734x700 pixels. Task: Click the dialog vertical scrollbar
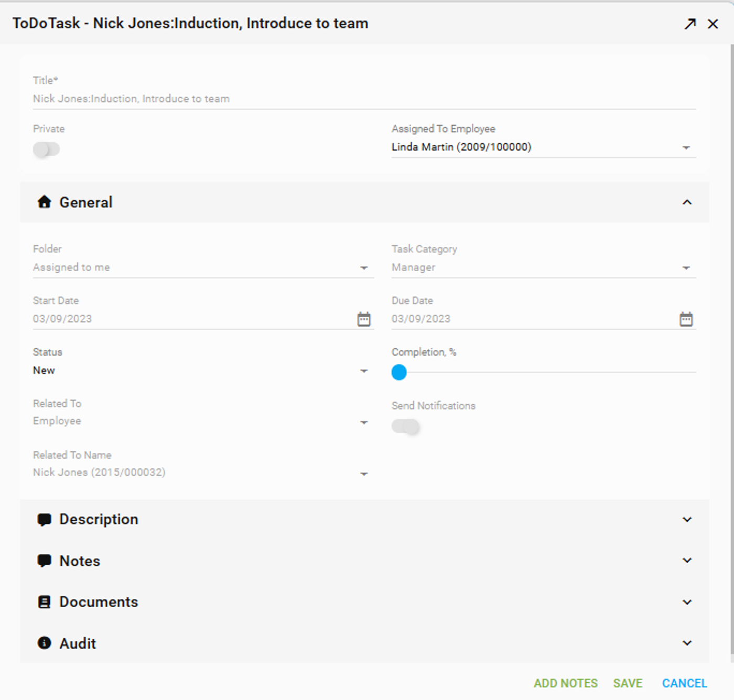(x=731, y=349)
